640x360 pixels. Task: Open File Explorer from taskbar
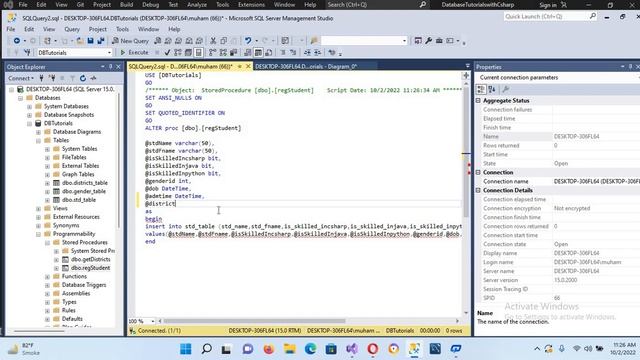tap(289, 349)
